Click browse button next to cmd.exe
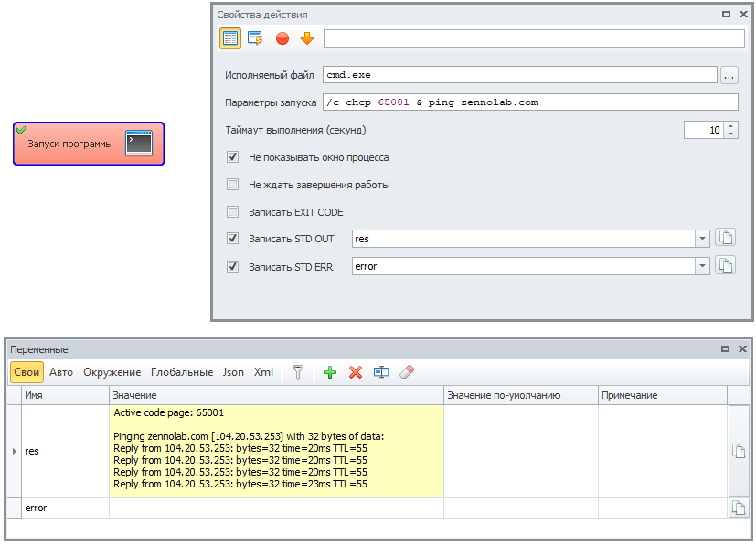This screenshot has height=546, width=756. click(x=729, y=75)
